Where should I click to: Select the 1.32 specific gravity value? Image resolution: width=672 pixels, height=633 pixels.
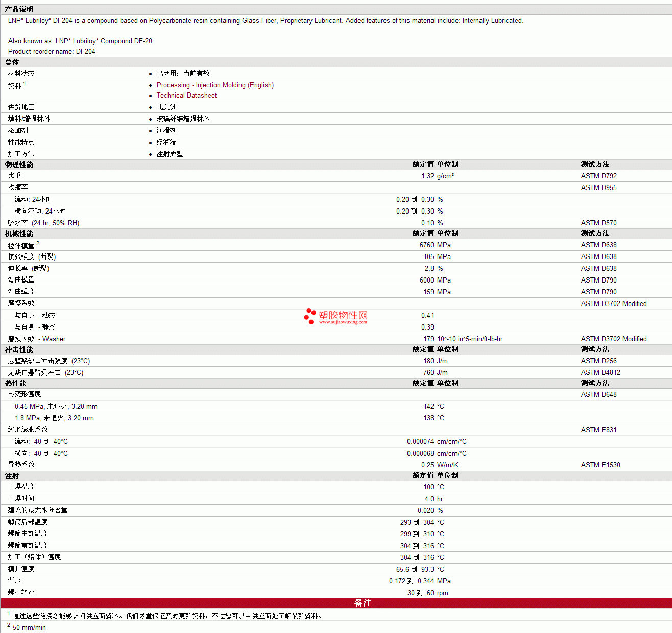pos(428,176)
